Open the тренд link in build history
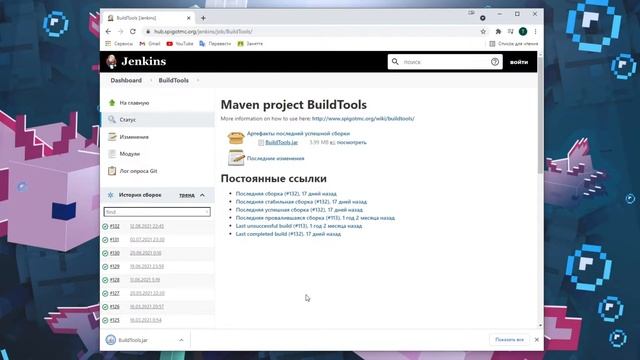Screen dimensions: 640x360 [187, 196]
